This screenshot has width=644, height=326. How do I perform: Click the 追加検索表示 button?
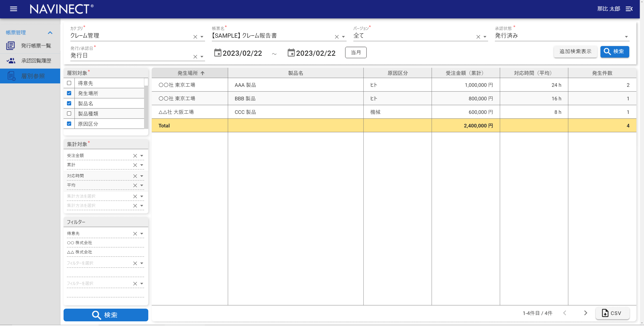point(575,52)
